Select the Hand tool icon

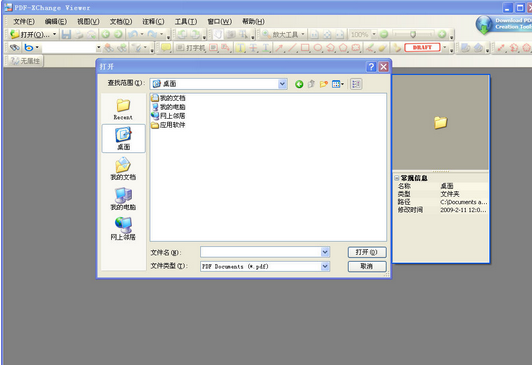pos(218,34)
